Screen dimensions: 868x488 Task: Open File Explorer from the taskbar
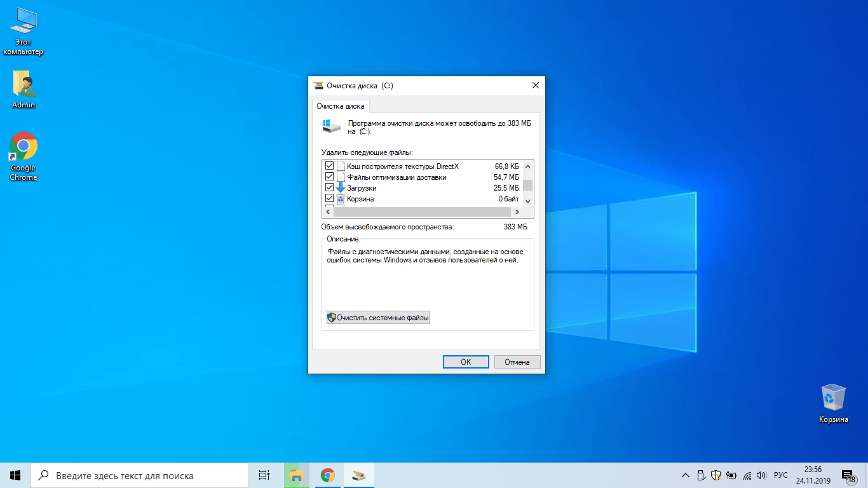click(x=296, y=475)
